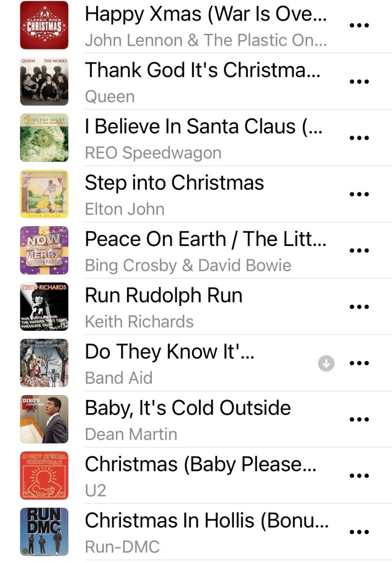Open more options for Band Aid track
This screenshot has width=392, height=563.
(x=359, y=363)
